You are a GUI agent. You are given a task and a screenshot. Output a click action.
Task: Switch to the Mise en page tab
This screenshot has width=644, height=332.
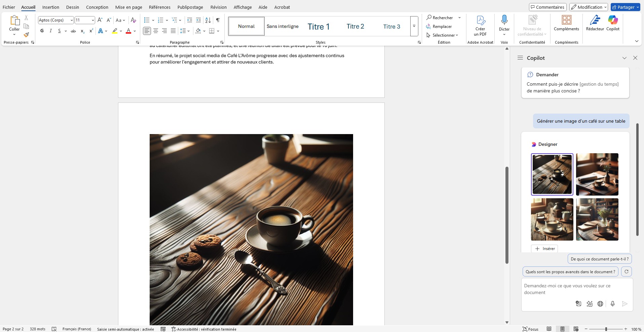pos(128,7)
